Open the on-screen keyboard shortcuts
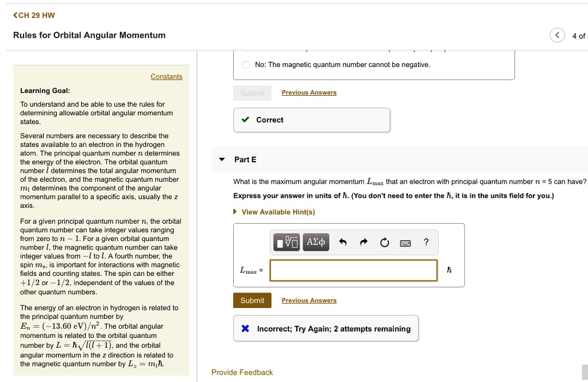This screenshot has width=588, height=382. point(404,242)
